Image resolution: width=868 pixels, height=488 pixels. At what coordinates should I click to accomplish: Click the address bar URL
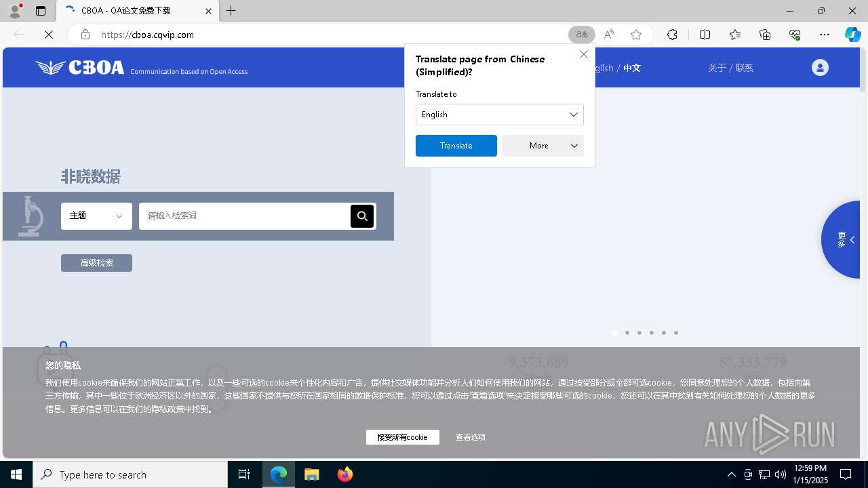147,35
